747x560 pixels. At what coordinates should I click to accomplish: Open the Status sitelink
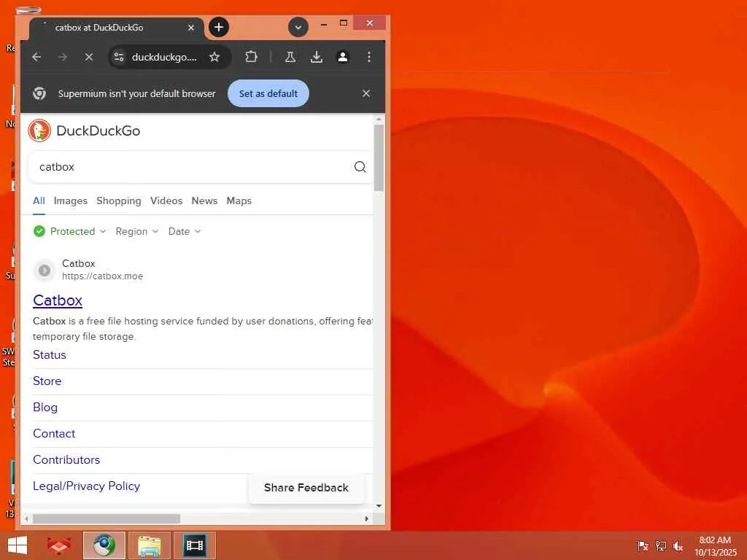point(50,355)
